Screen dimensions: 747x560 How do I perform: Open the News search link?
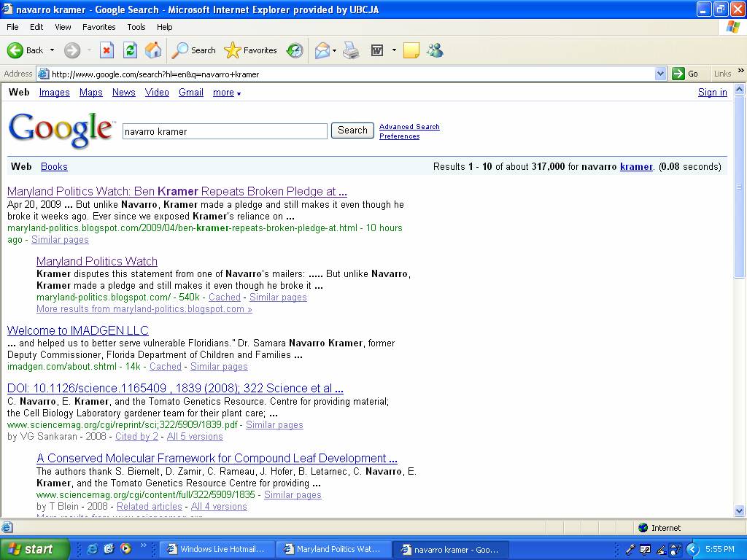124,93
